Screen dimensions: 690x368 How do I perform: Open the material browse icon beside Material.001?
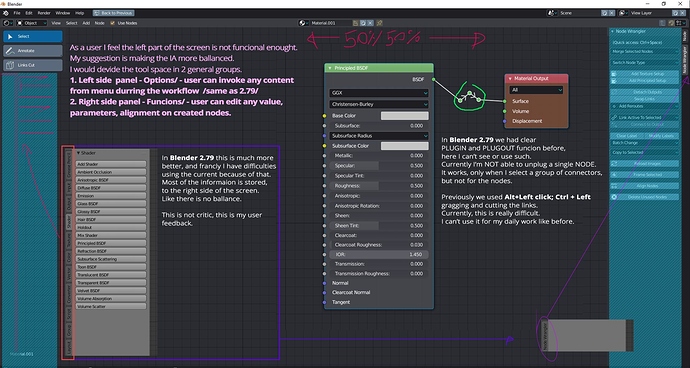(303, 23)
